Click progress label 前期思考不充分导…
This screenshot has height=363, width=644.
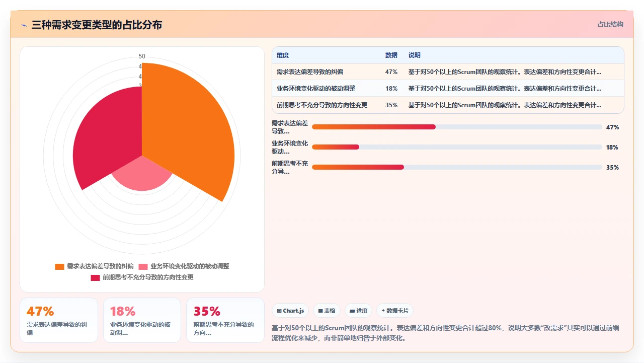click(290, 168)
